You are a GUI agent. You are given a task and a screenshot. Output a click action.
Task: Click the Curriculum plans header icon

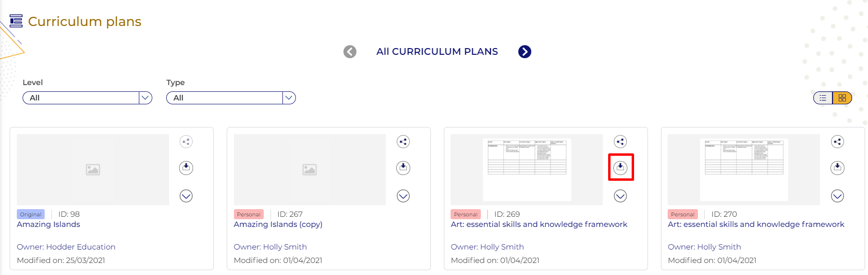coord(16,21)
